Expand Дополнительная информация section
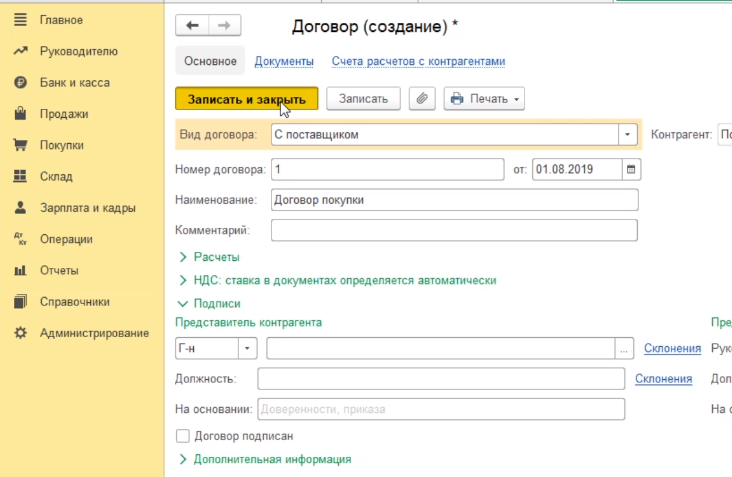This screenshot has width=732, height=477. pyautogui.click(x=270, y=459)
